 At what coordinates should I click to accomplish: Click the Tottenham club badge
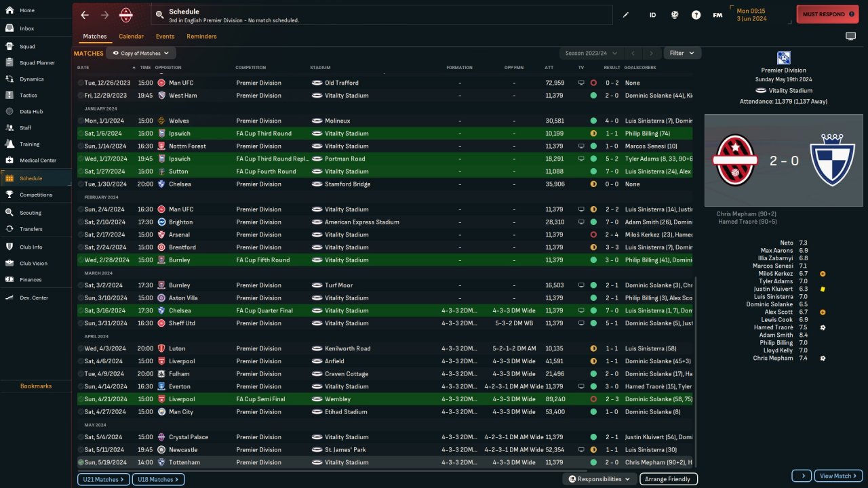pos(161,462)
